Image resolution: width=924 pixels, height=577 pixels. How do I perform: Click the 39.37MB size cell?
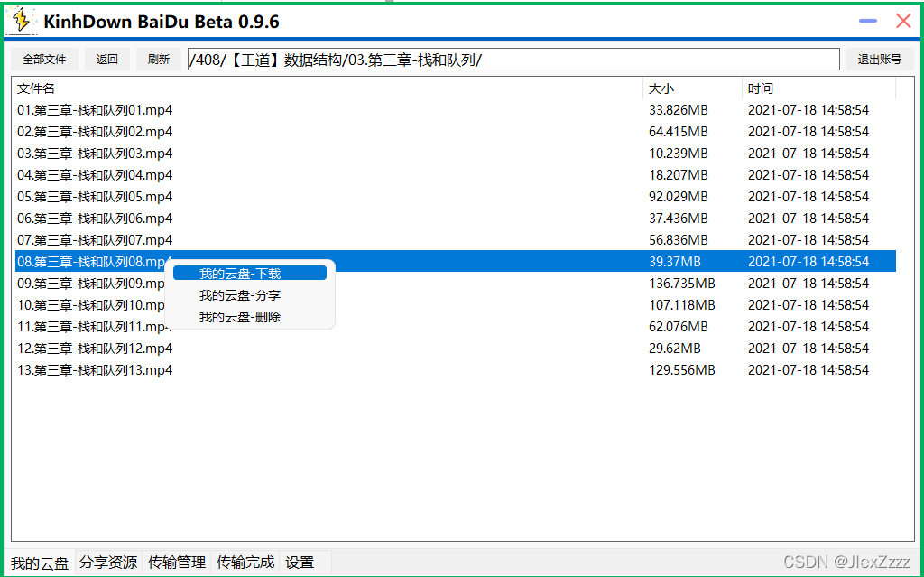click(675, 261)
